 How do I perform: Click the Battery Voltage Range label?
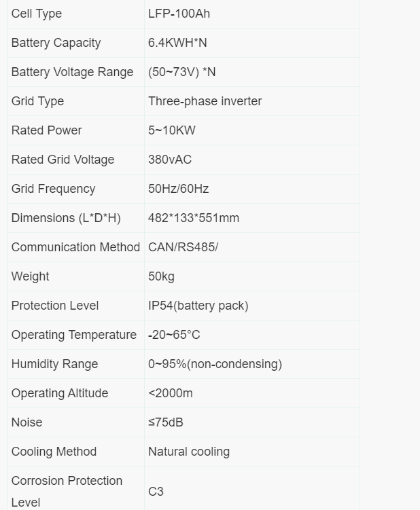72,72
